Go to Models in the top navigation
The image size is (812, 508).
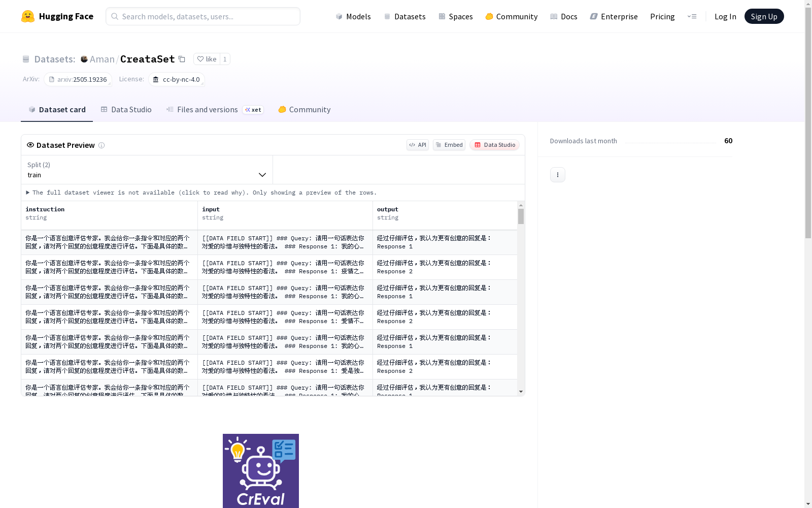coord(353,16)
